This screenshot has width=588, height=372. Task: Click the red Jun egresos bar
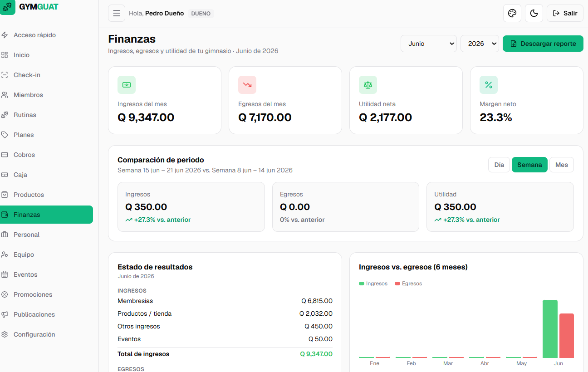(567, 336)
